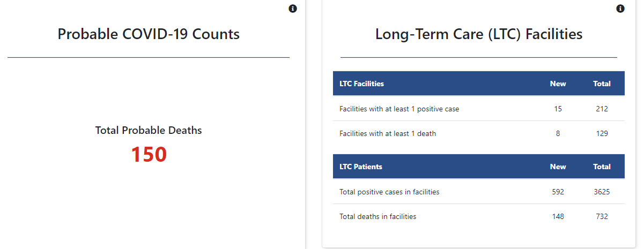Click the 592 new positive cases value
The height and width of the screenshot is (249, 644).
click(x=558, y=192)
